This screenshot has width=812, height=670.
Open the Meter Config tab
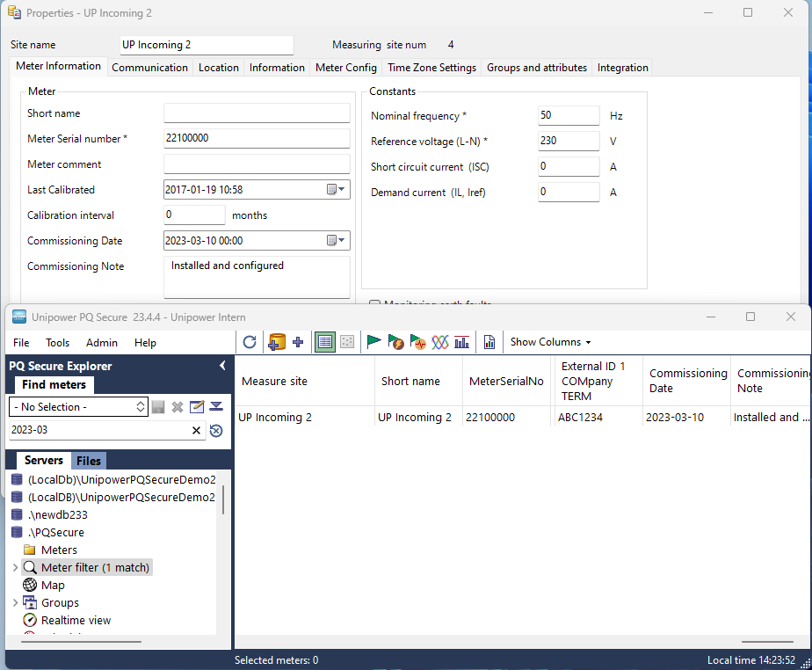click(x=346, y=68)
